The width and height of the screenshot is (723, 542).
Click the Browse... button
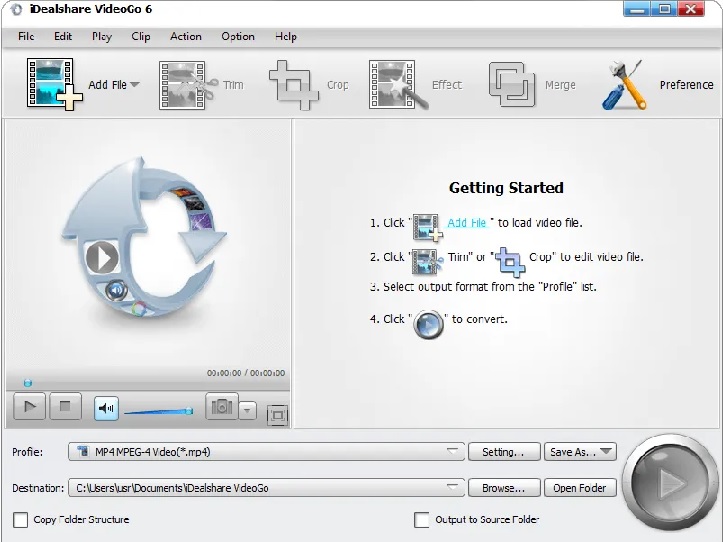(x=503, y=488)
